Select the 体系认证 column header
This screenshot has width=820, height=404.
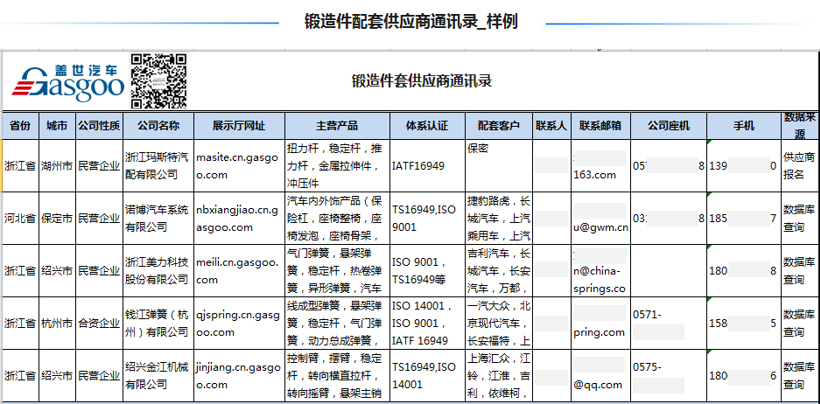pyautogui.click(x=427, y=126)
